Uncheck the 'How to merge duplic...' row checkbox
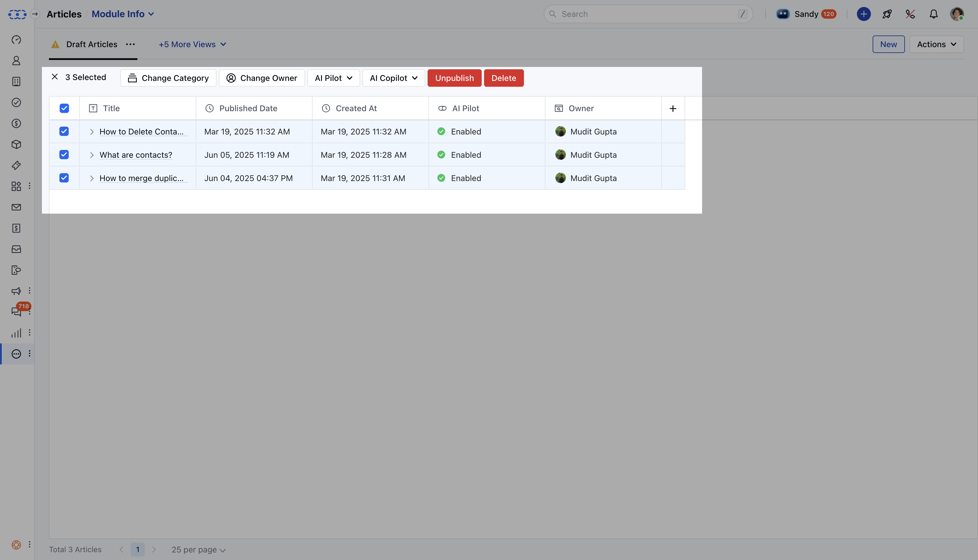The height and width of the screenshot is (560, 978). [x=64, y=178]
